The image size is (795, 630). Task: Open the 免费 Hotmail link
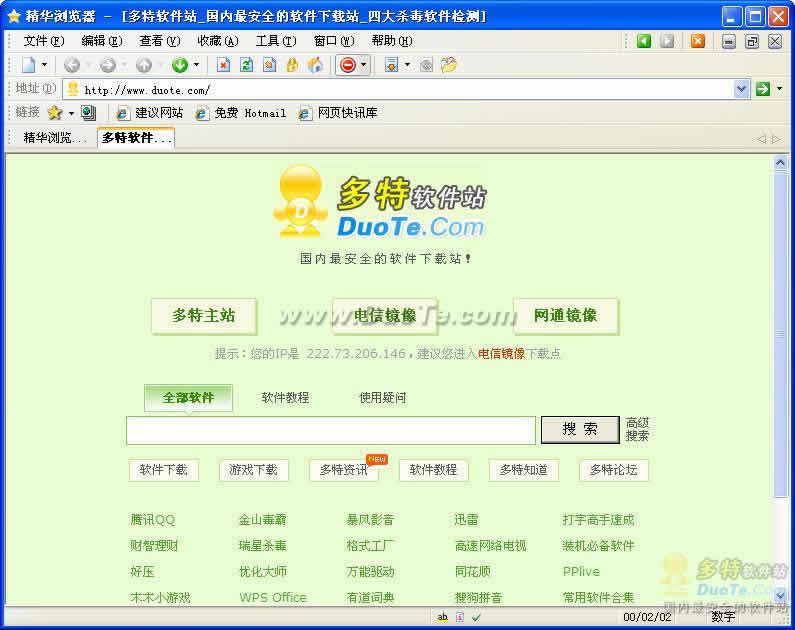pyautogui.click(x=240, y=113)
